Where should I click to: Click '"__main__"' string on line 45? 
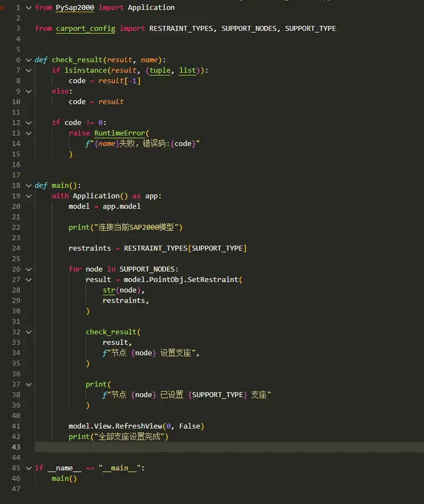pos(120,468)
